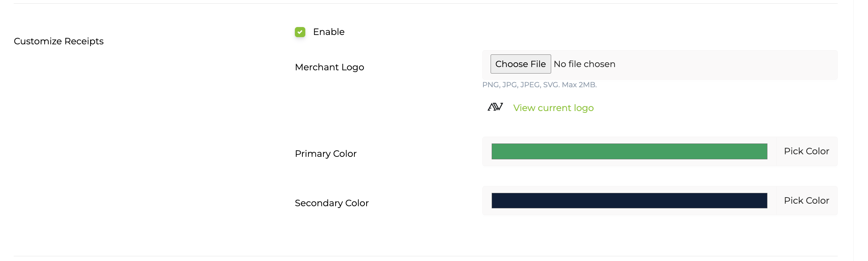The height and width of the screenshot is (261, 868).
Task: Click the "PNG, JPG, JPEG, SVG" format hint
Action: (x=521, y=85)
